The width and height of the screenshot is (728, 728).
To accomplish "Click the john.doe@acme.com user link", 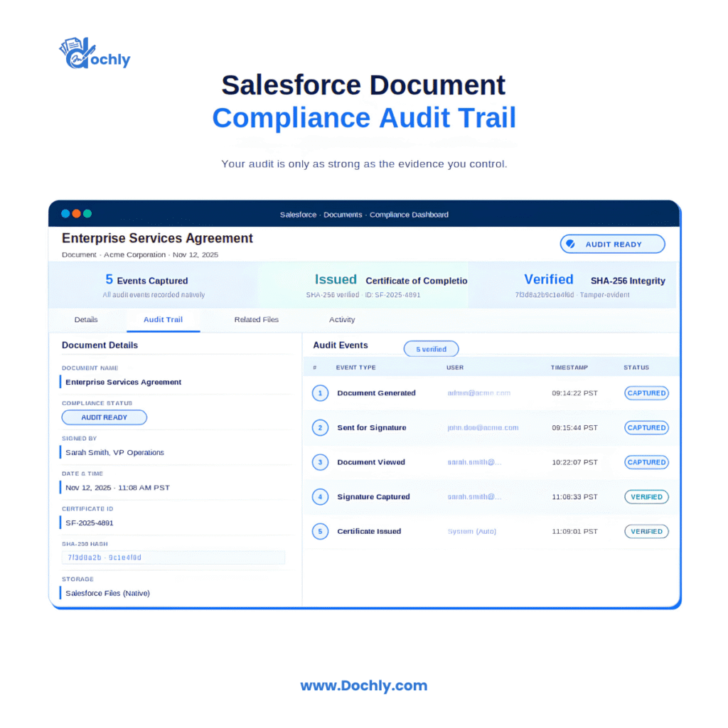I will [483, 427].
